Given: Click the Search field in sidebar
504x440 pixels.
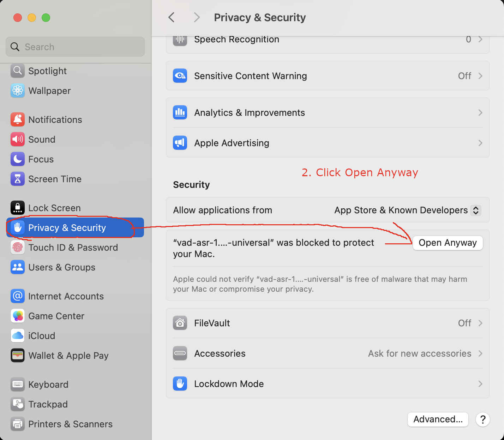Looking at the screenshot, I should point(75,47).
